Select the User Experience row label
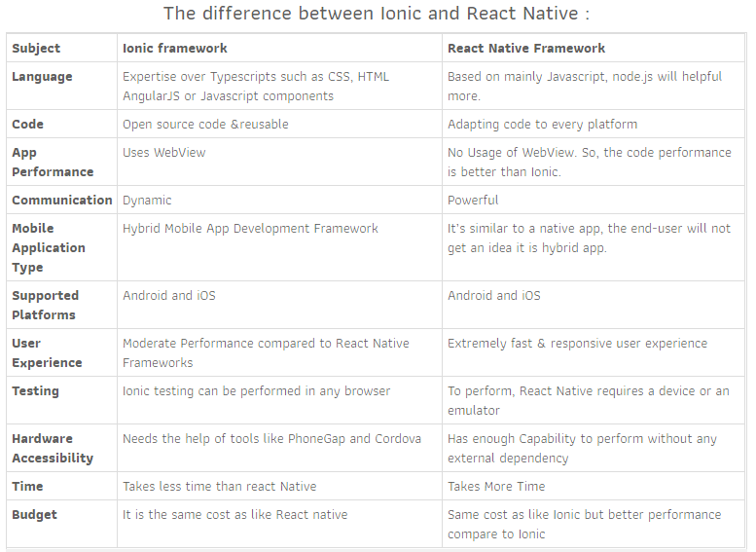This screenshot has width=756, height=552. pos(47,352)
